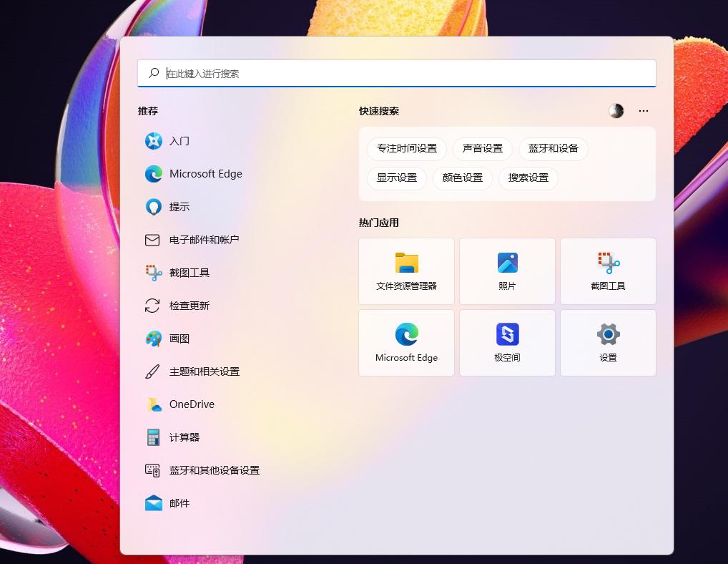Search for 专注时间设置

pos(406,149)
